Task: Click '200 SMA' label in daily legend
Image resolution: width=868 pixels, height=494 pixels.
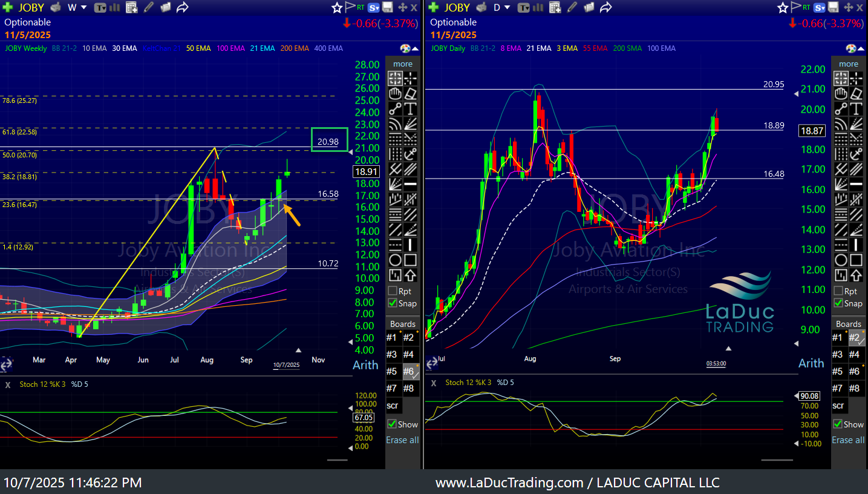Action: tap(627, 48)
